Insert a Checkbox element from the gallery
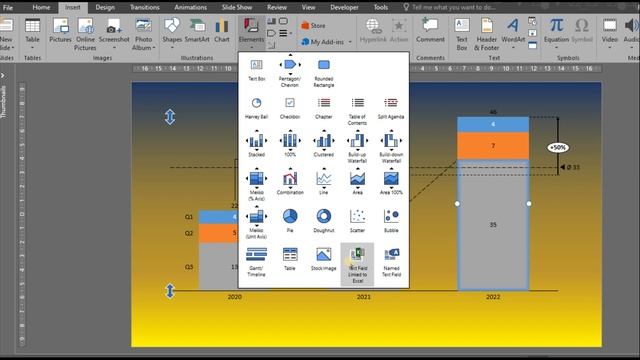 (x=290, y=108)
